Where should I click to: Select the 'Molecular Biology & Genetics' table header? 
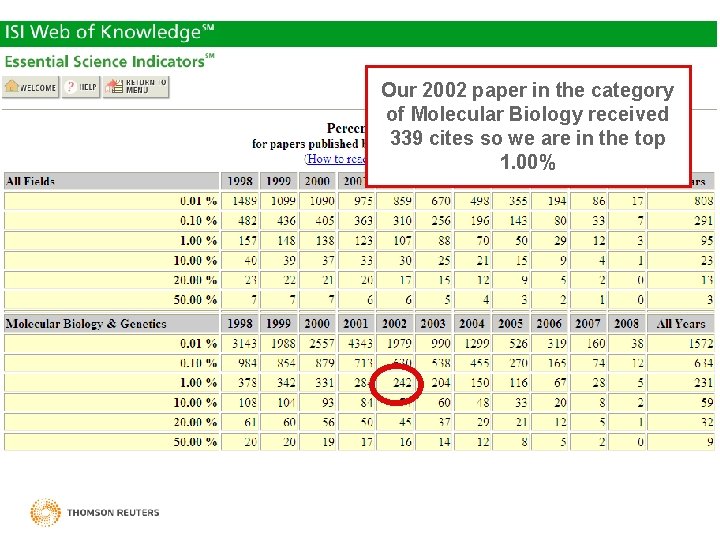112,324
